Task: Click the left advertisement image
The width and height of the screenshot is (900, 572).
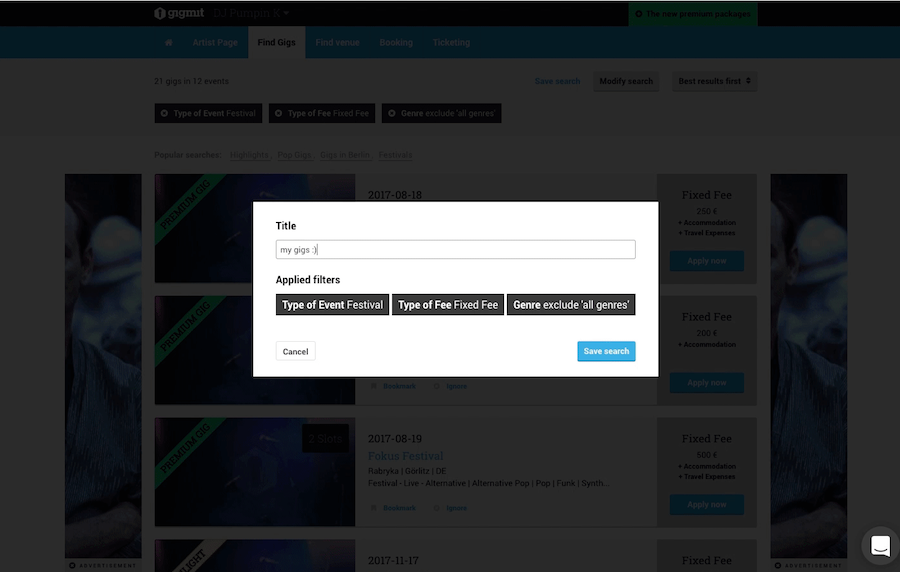Action: 103,366
